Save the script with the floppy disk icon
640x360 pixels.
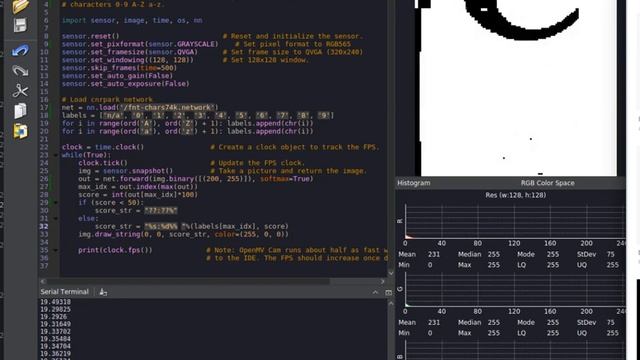pos(20,25)
